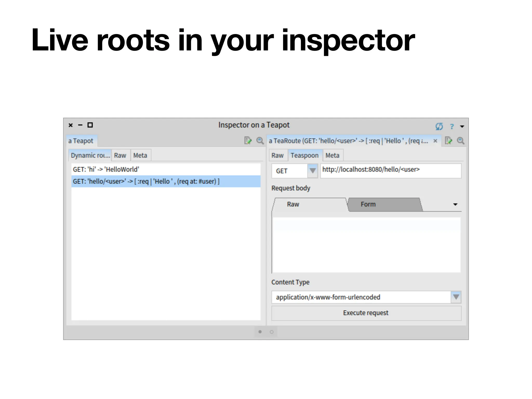532x399 pixels.
Task: Open the title bar dropdown arrow menu
Action: [462, 127]
